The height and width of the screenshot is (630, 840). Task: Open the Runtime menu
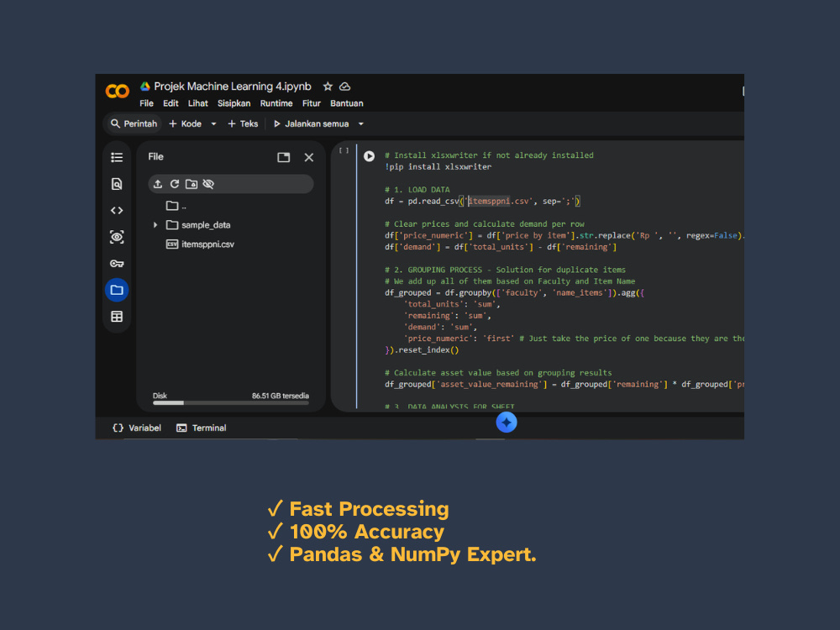point(276,103)
